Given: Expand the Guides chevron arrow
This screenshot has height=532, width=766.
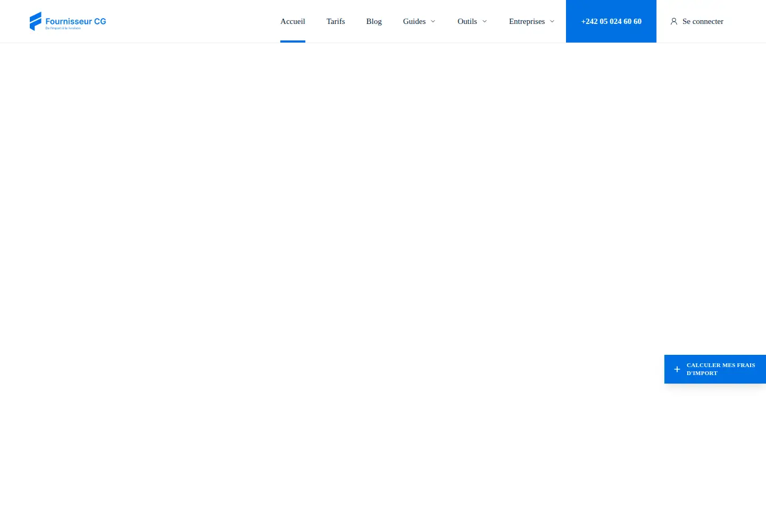Looking at the screenshot, I should 433,21.
